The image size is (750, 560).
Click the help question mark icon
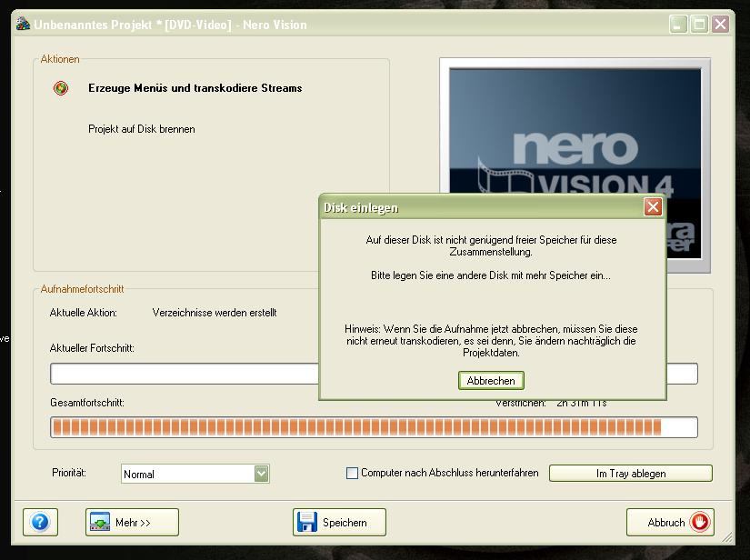pos(40,522)
